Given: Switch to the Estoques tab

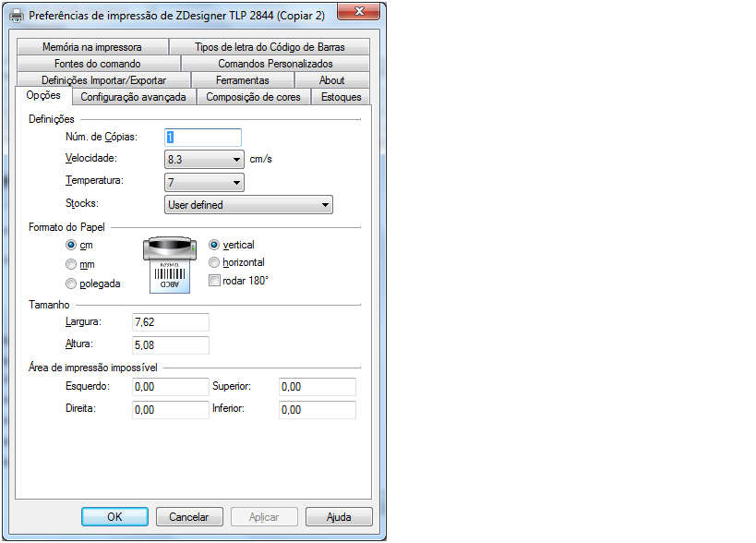Looking at the screenshot, I should coord(341,97).
